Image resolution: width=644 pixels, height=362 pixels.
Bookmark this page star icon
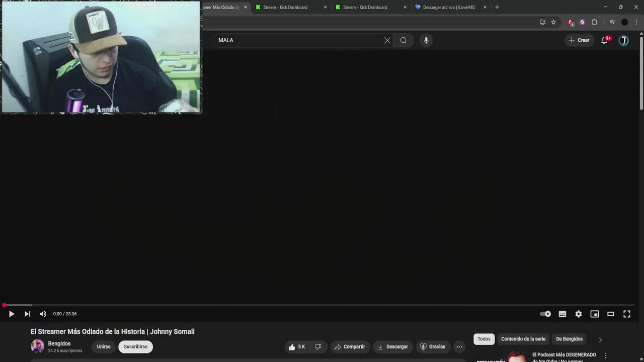point(553,22)
